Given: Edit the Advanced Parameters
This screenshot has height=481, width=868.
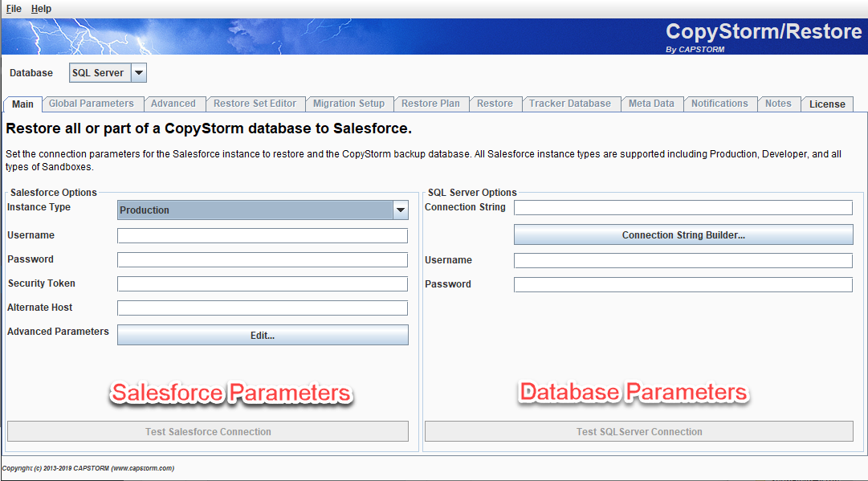Looking at the screenshot, I should (263, 335).
